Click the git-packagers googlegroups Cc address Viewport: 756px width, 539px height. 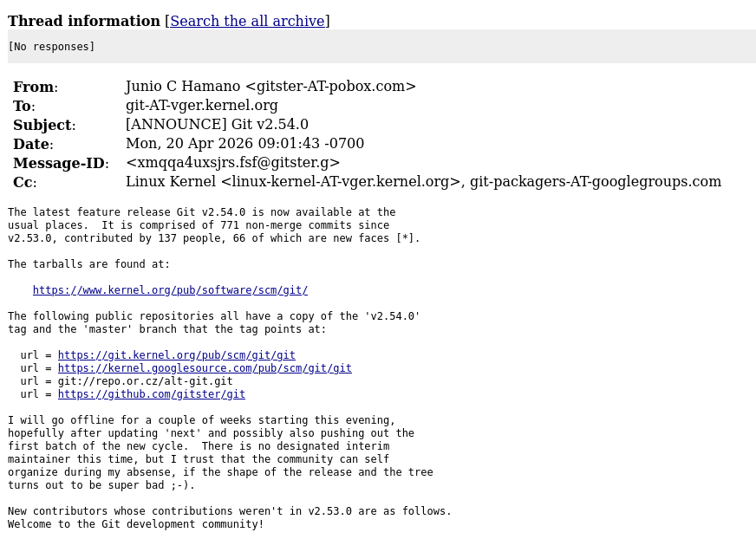pyautogui.click(x=595, y=182)
